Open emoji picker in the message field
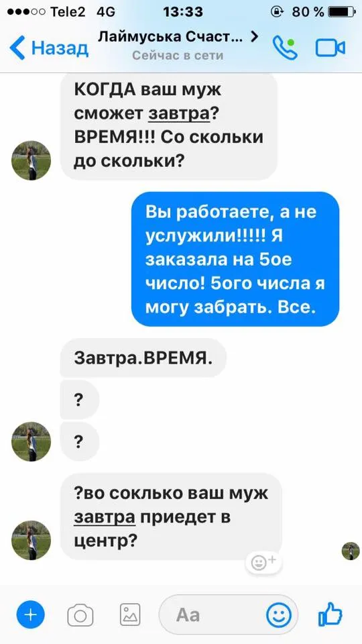This screenshot has height=644, width=362. pos(279,615)
